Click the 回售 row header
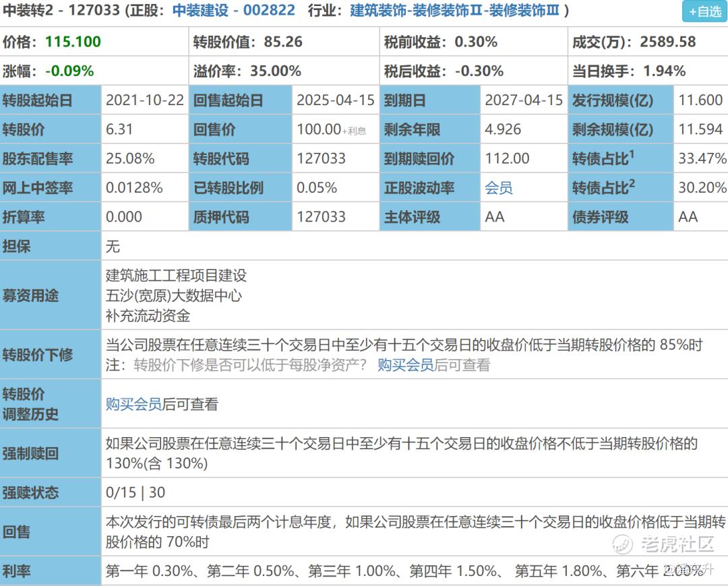Image resolution: width=728 pixels, height=586 pixels. click(x=51, y=531)
